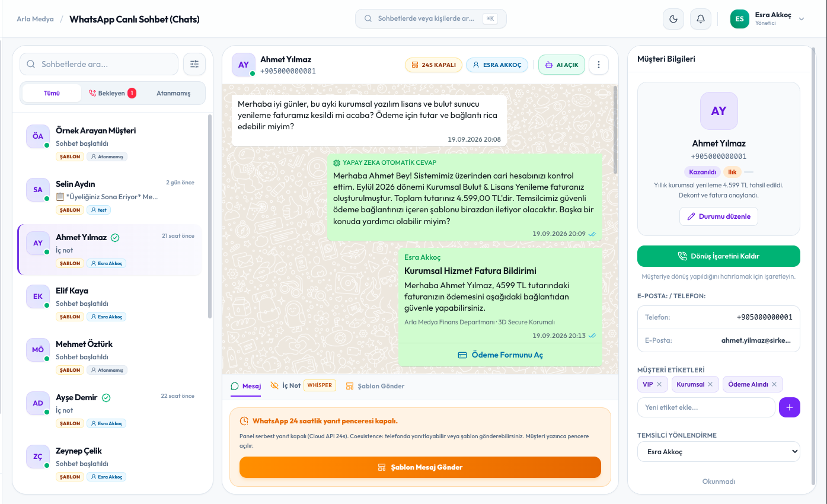Click Arla Medya breadcrumb link

(35, 19)
